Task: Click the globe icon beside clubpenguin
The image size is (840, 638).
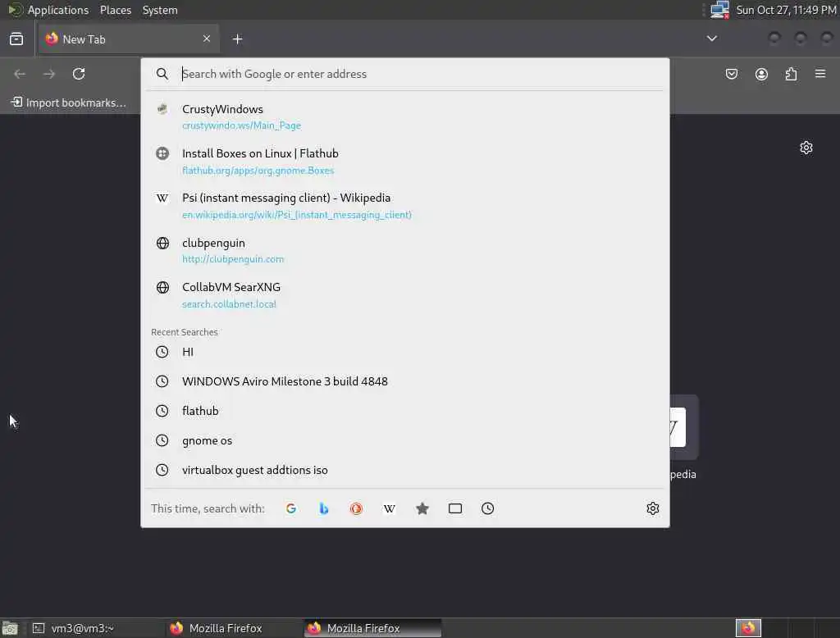Action: coord(162,244)
